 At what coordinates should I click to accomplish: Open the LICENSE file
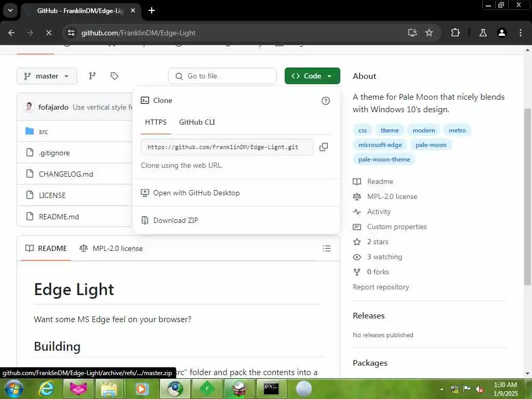click(x=52, y=195)
